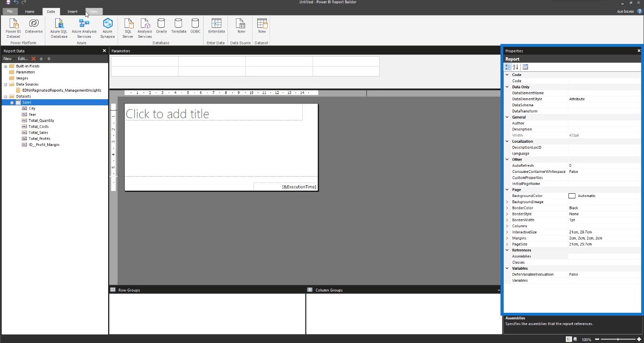The image size is (644, 343).
Task: Undo the last action
Action: [16, 2]
